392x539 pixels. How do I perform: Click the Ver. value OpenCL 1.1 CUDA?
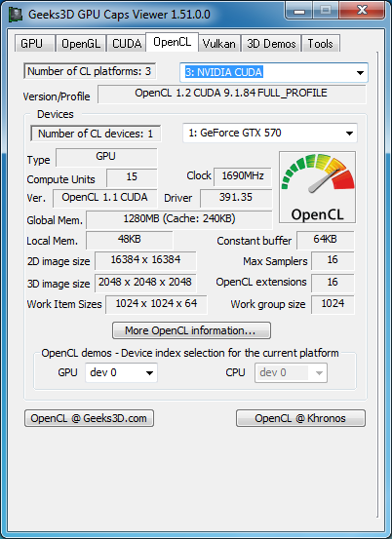pos(105,198)
